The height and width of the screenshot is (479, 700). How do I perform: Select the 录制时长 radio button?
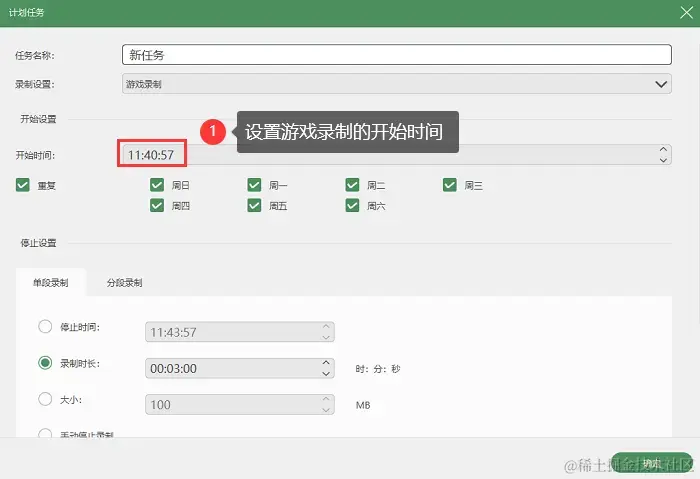45,362
